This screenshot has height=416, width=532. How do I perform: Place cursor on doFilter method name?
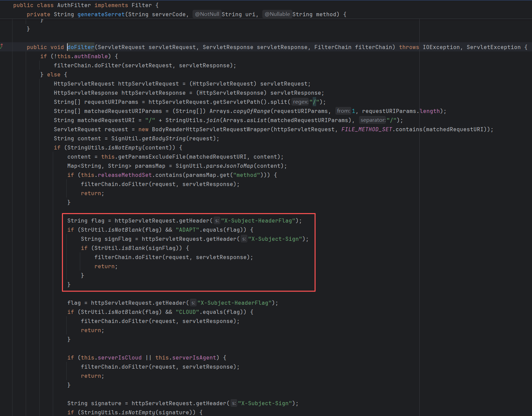[x=81, y=47]
